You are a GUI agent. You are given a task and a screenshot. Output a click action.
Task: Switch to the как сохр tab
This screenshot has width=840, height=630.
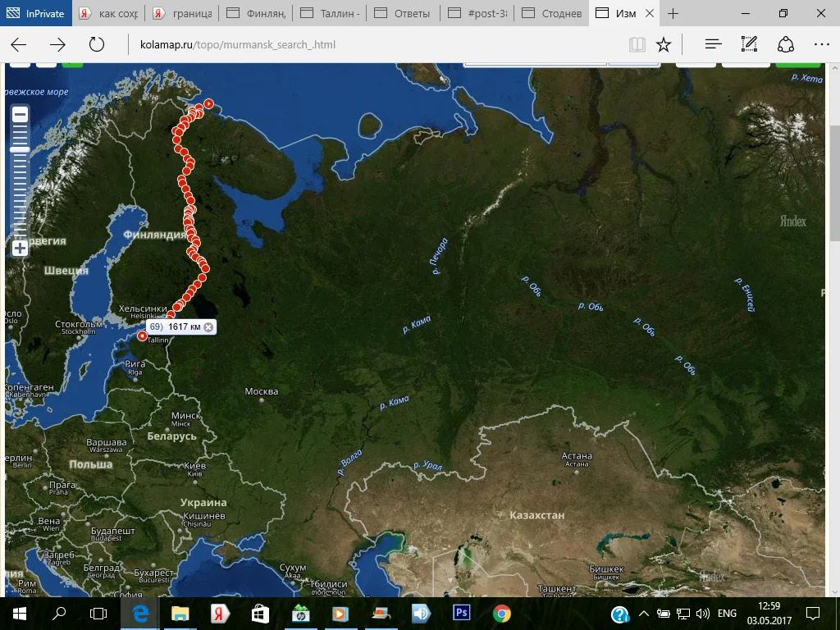(x=109, y=13)
